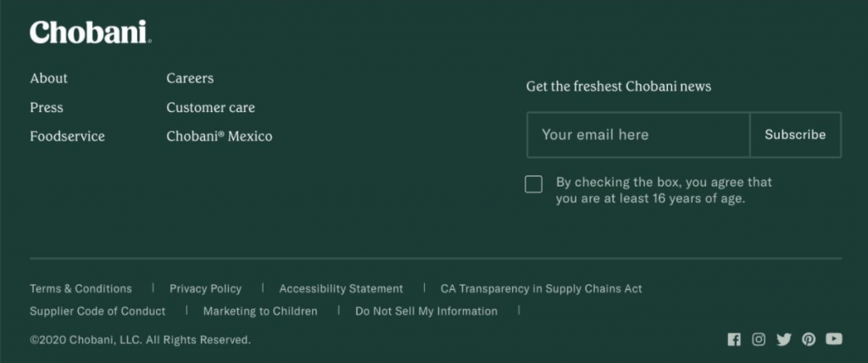The height and width of the screenshot is (363, 868).
Task: Focus the Your email here field
Action: 638,135
